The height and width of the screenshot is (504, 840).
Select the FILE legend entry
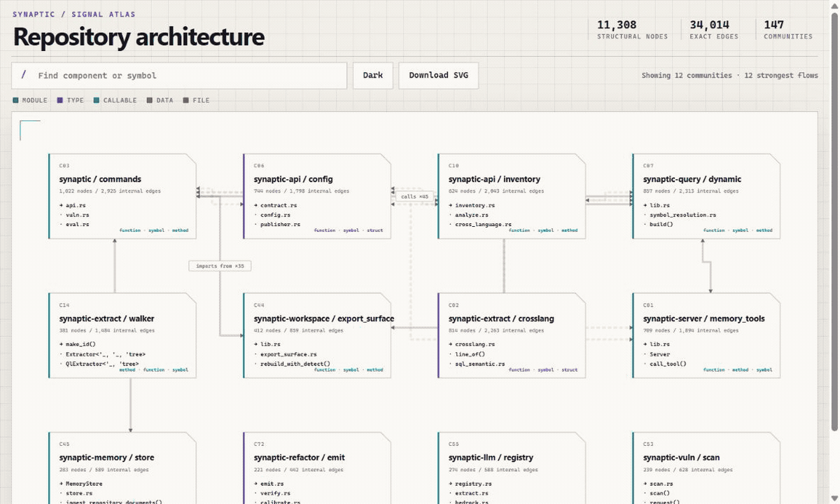[x=196, y=100]
